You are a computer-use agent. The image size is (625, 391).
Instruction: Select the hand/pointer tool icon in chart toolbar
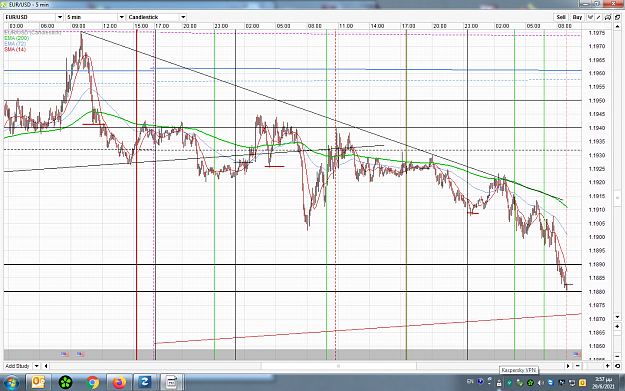click(x=590, y=17)
